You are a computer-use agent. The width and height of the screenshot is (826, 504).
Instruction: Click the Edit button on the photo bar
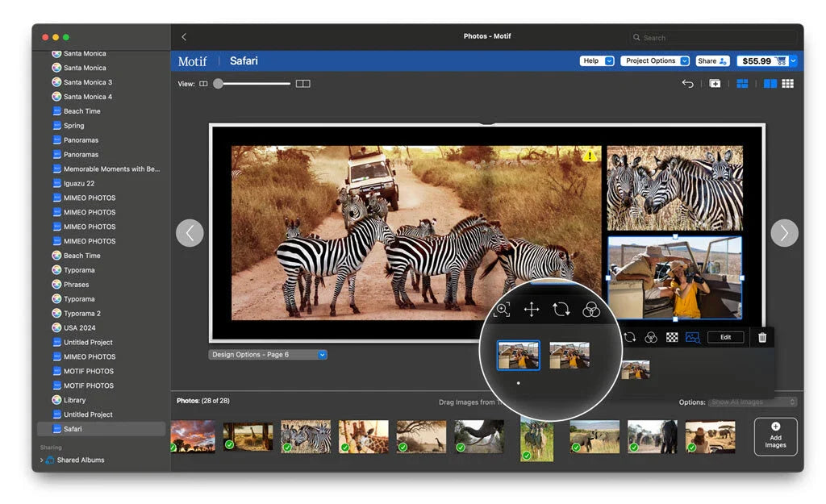click(x=726, y=337)
